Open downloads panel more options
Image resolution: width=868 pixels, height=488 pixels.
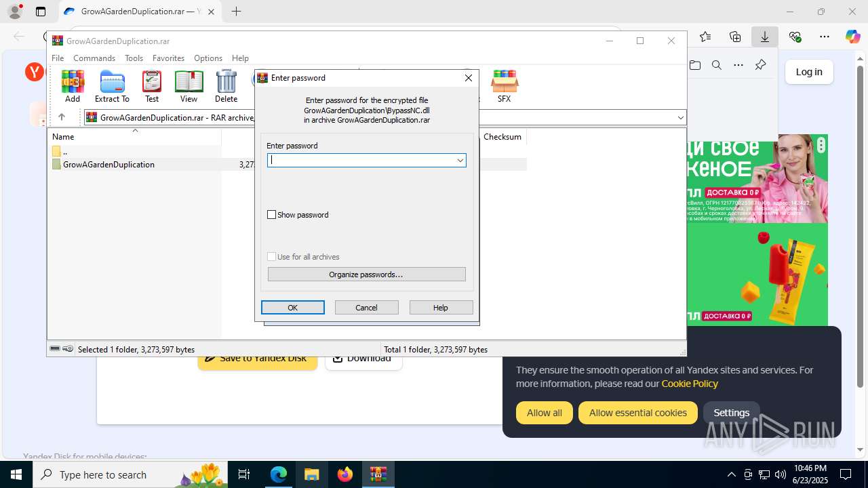(x=738, y=65)
